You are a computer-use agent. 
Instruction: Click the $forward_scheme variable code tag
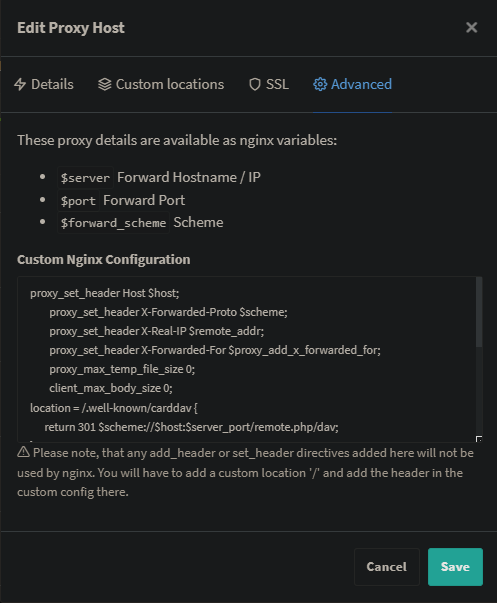pyautogui.click(x=113, y=223)
